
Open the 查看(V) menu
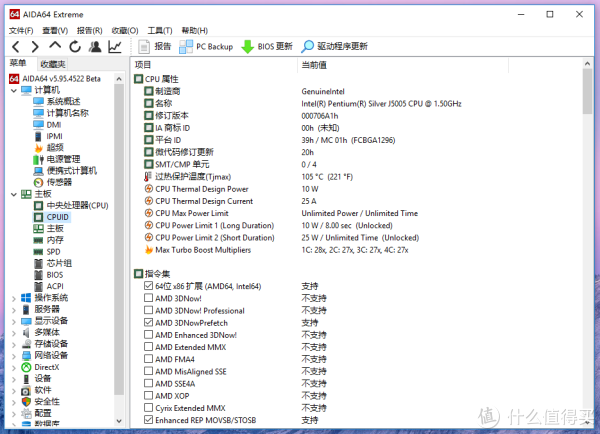click(x=55, y=31)
